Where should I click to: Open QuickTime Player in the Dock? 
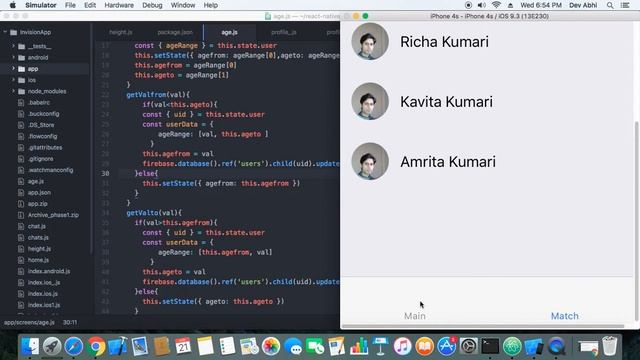click(x=556, y=346)
